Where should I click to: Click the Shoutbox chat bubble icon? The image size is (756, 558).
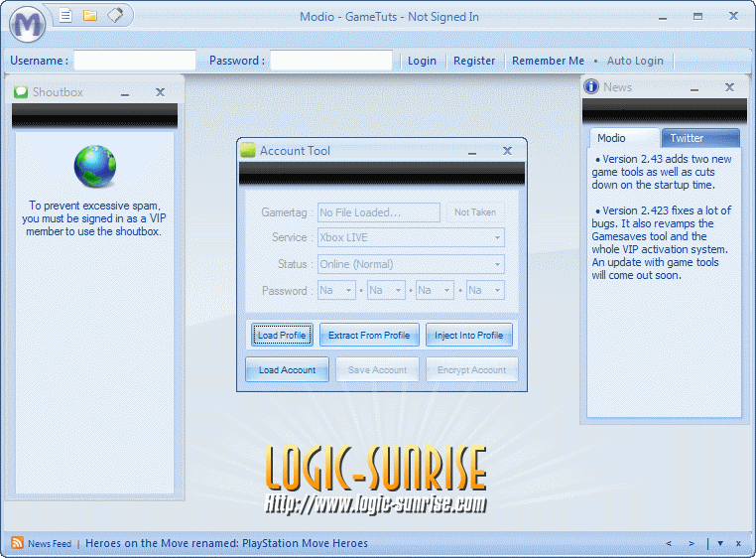point(21,91)
